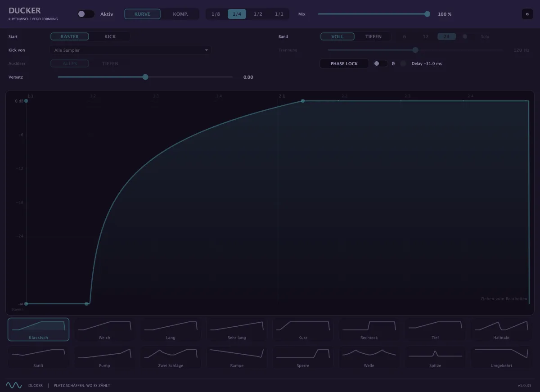Screen dimensions: 540x392
Task: Apply the Umgekehrt curve preset
Action: click(x=501, y=357)
